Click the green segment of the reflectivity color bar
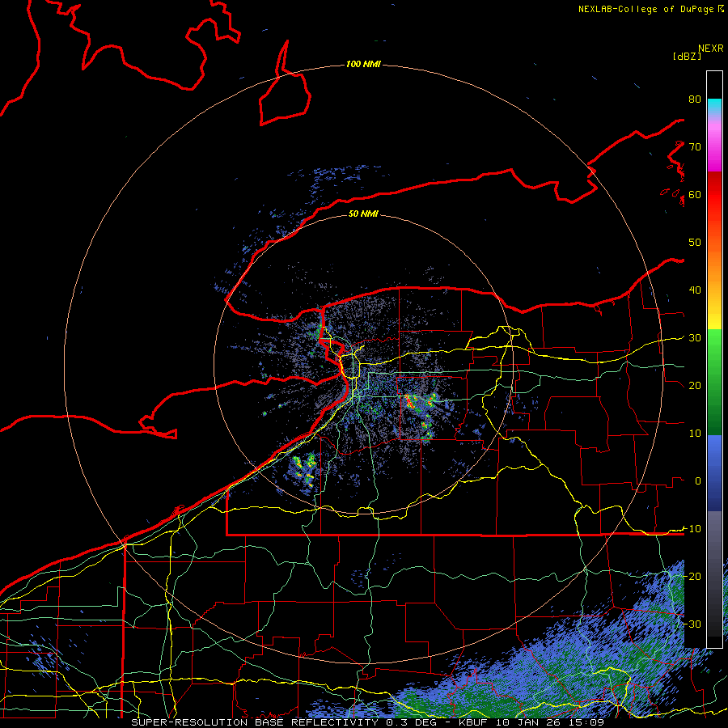Screen dimensions: 728x728 point(714,382)
